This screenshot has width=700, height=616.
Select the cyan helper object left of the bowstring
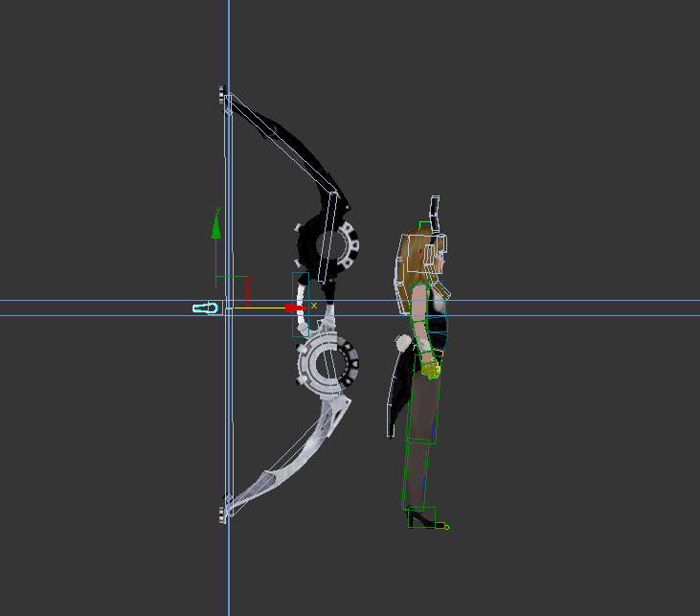[x=206, y=308]
